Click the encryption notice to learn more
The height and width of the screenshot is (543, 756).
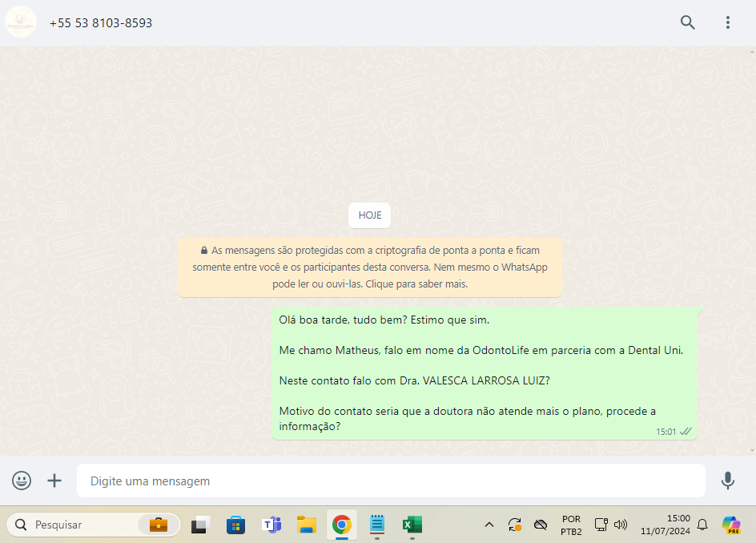point(370,267)
